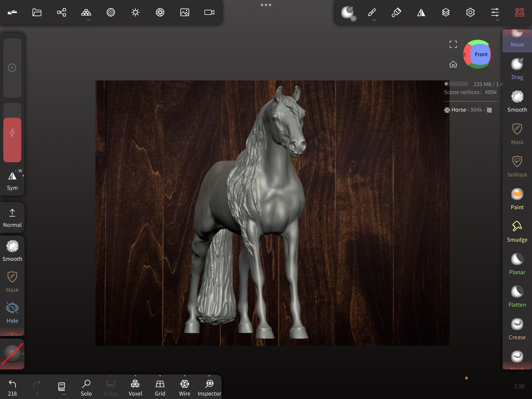
Task: Select the Flatten brush
Action: point(517,296)
